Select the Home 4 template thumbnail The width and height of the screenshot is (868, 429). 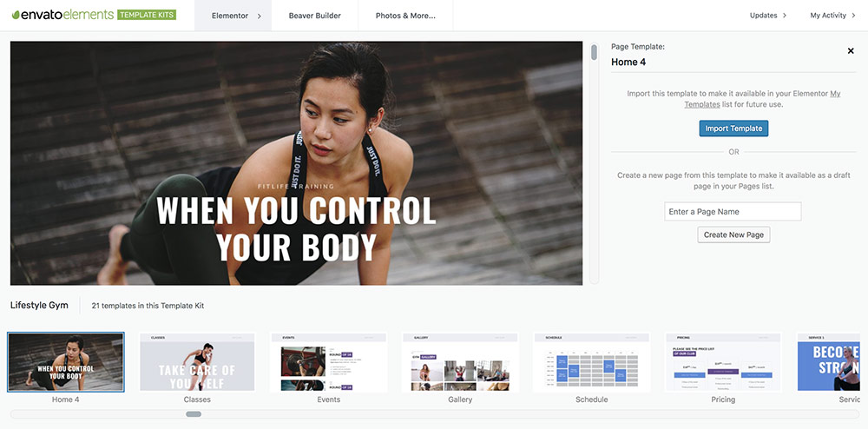click(66, 362)
